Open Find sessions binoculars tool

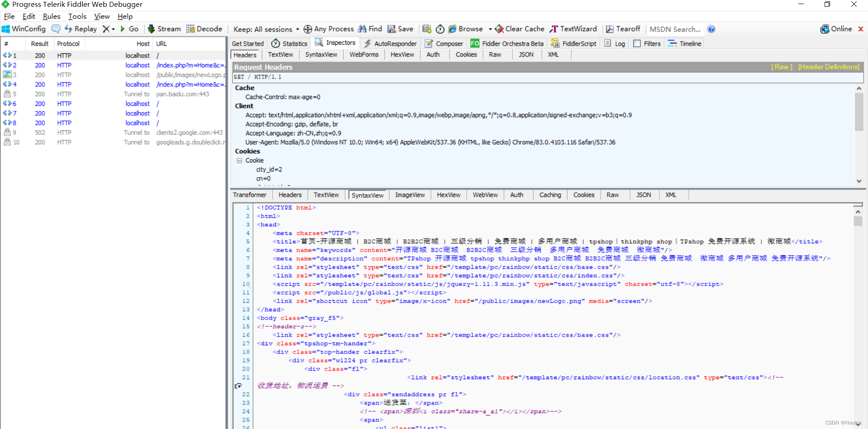370,29
